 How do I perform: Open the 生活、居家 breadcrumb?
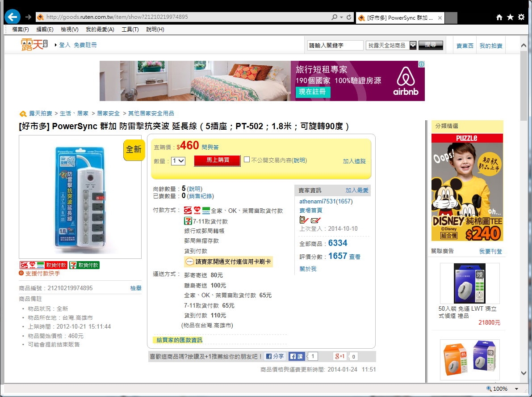click(74, 114)
